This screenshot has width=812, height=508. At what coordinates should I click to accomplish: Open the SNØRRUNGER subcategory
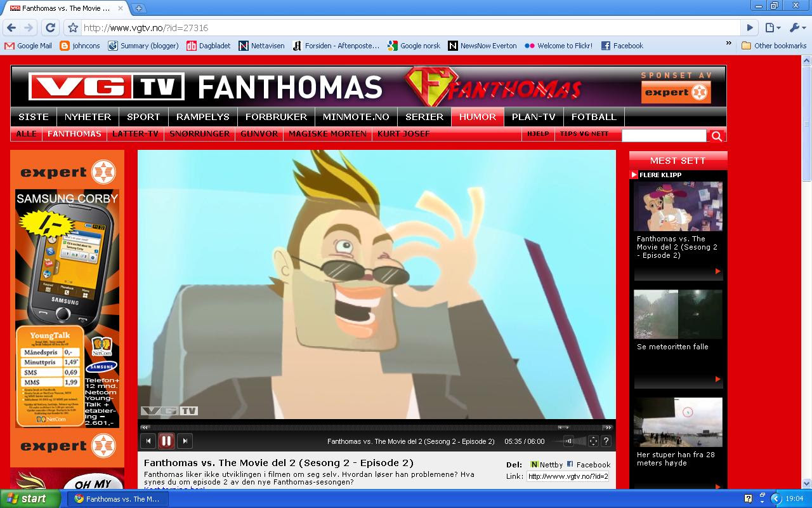tap(199, 134)
